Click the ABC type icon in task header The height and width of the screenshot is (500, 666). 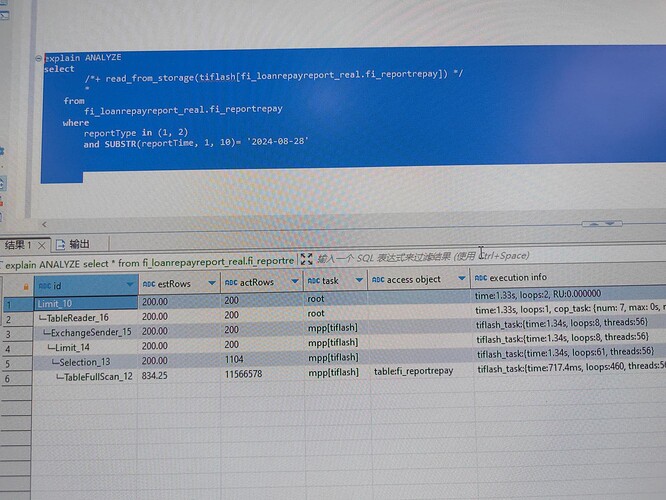pyautogui.click(x=313, y=281)
